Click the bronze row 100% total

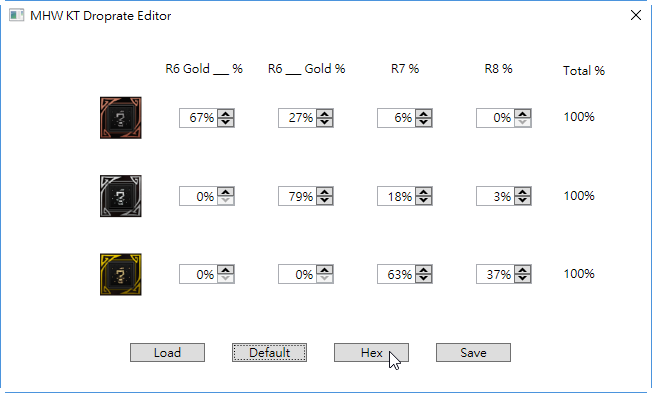click(x=579, y=117)
